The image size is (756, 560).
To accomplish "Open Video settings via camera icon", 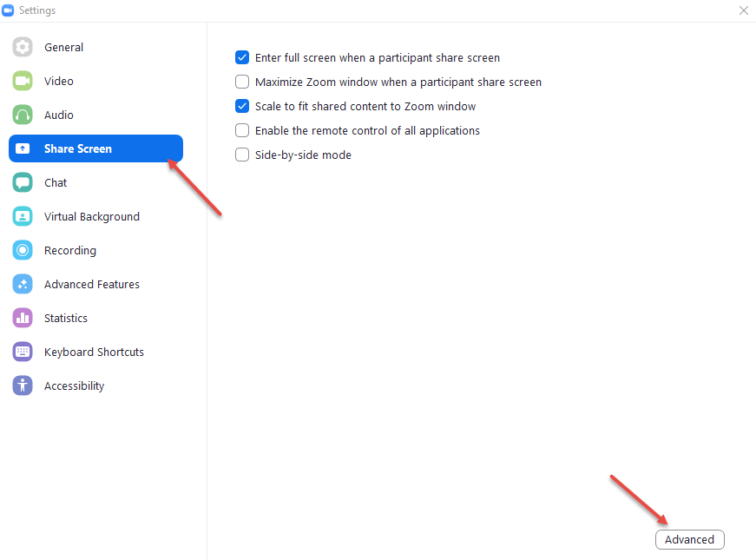I will pyautogui.click(x=22, y=81).
